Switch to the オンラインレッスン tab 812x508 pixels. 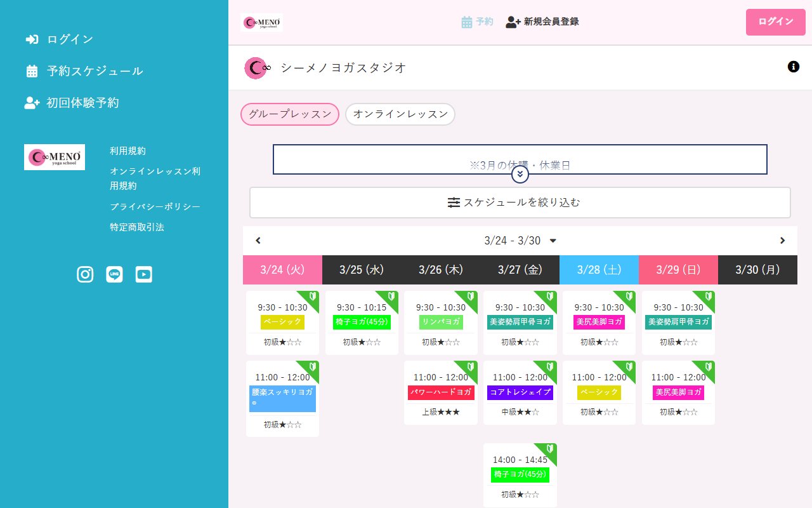coord(400,114)
